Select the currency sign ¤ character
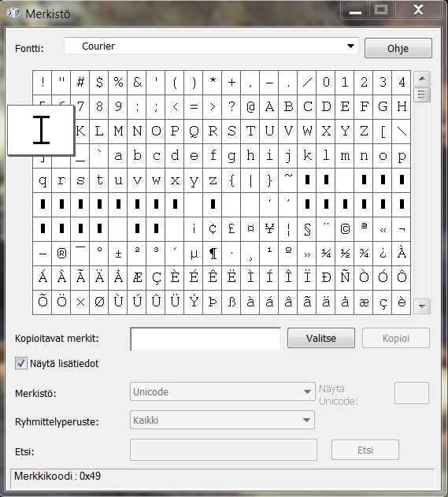Viewport: 448px width, 497px height. point(250,229)
